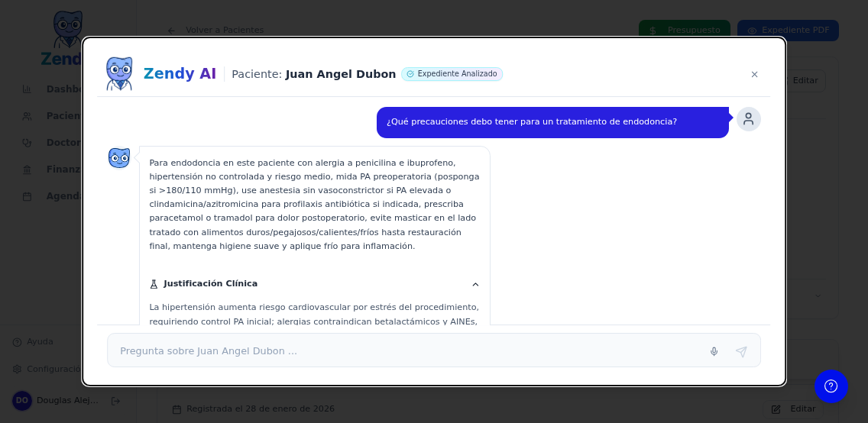The width and height of the screenshot is (868, 423).
Task: Click the eye icon in Expediente PDF button
Action: click(x=752, y=31)
